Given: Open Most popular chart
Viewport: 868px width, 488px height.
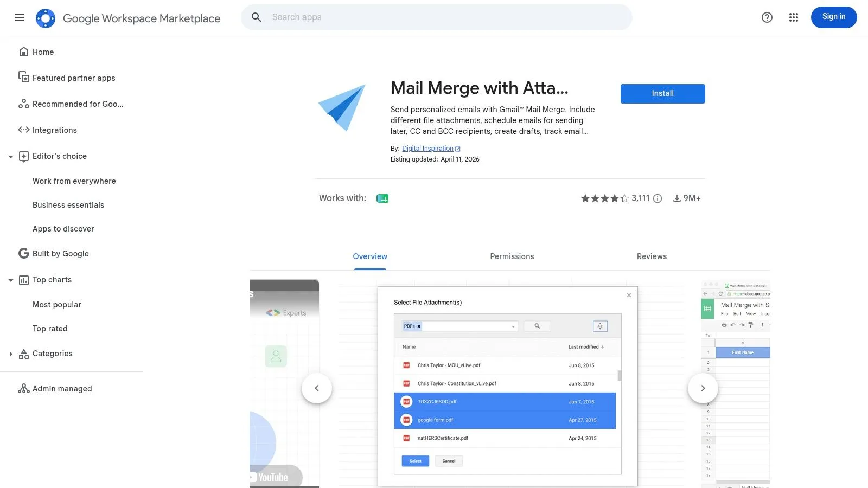Looking at the screenshot, I should (57, 305).
